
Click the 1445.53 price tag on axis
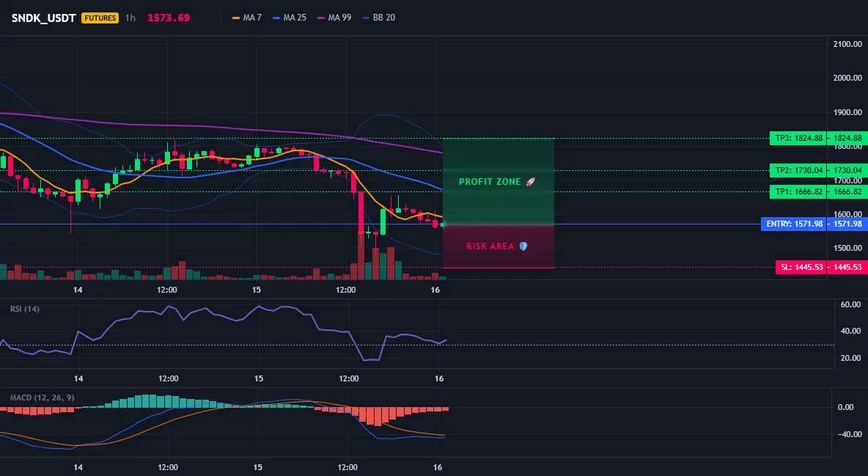point(847,267)
